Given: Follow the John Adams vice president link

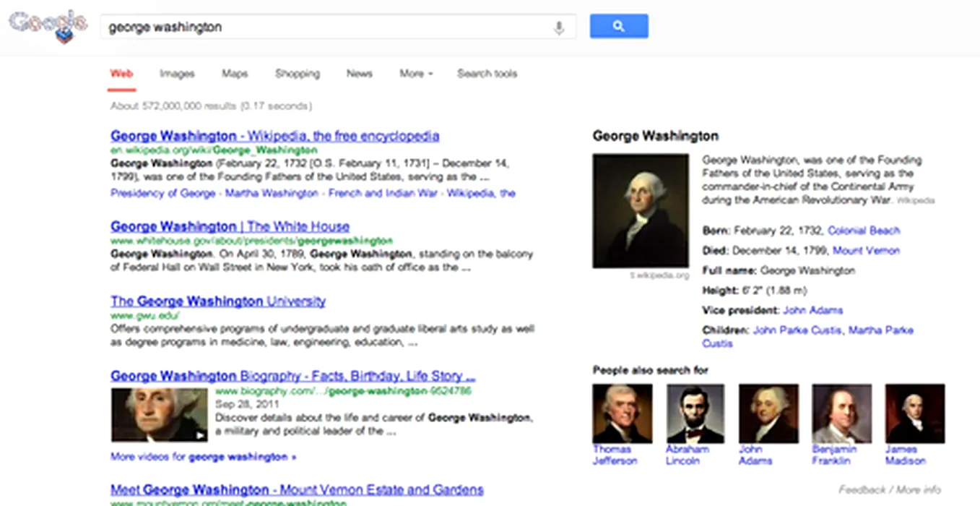Looking at the screenshot, I should [x=813, y=311].
